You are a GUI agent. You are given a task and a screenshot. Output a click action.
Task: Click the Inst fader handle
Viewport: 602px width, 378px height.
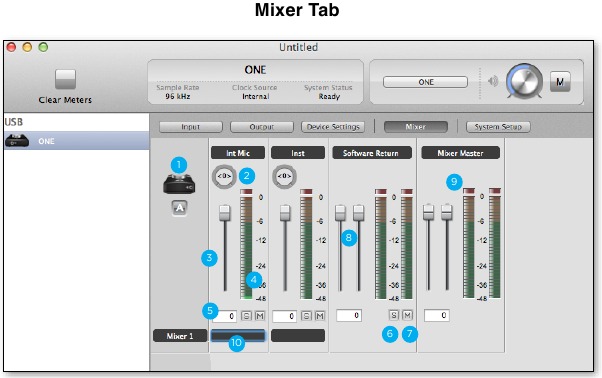click(x=285, y=213)
